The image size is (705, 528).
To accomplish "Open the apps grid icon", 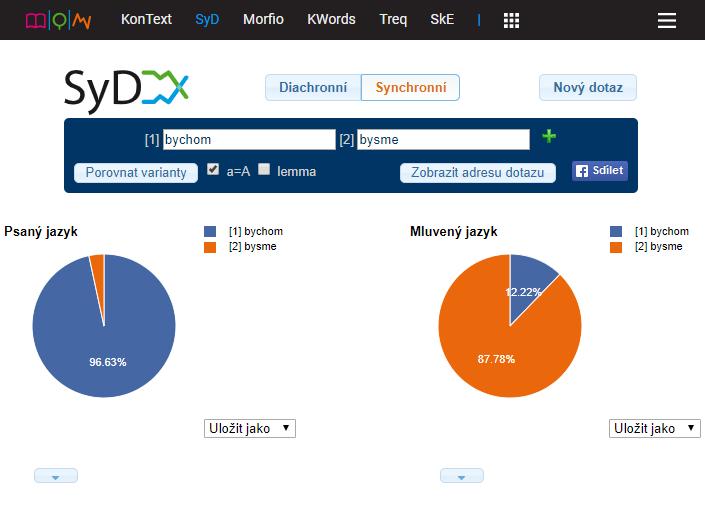I will point(511,20).
